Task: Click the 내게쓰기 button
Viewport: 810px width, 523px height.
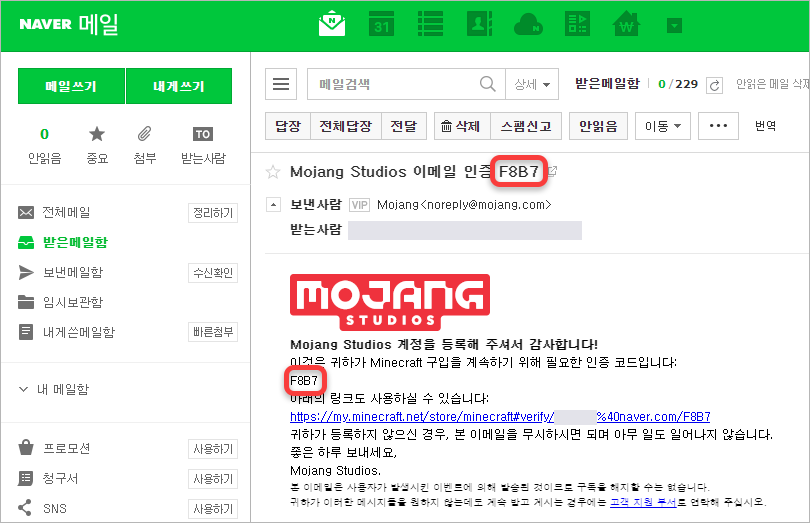Action: coord(179,86)
